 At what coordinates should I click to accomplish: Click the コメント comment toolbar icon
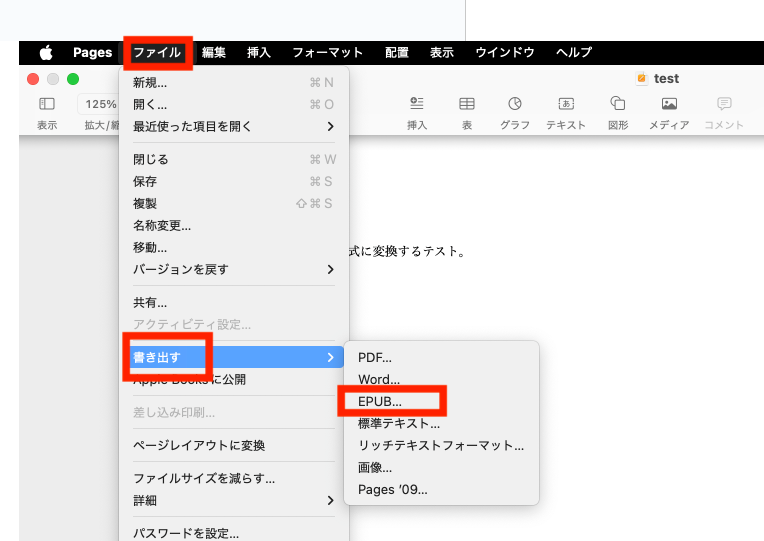(x=724, y=104)
